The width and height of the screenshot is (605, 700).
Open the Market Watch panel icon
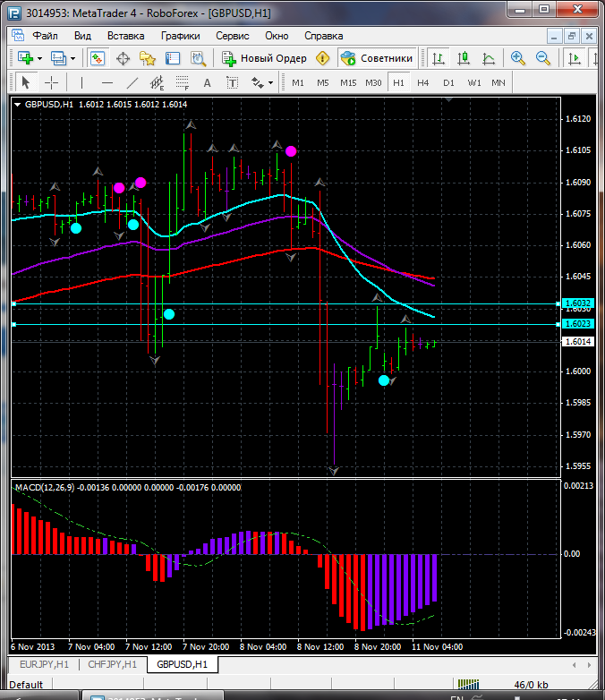tap(98, 58)
